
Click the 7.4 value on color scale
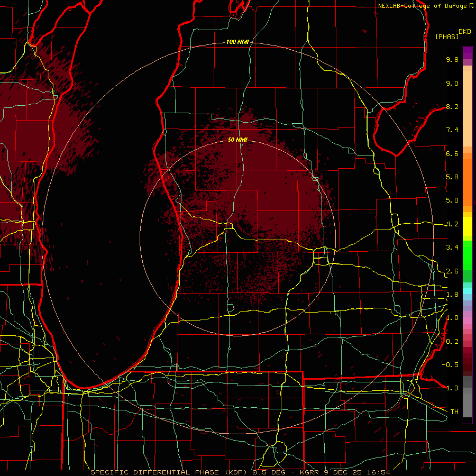(452, 130)
